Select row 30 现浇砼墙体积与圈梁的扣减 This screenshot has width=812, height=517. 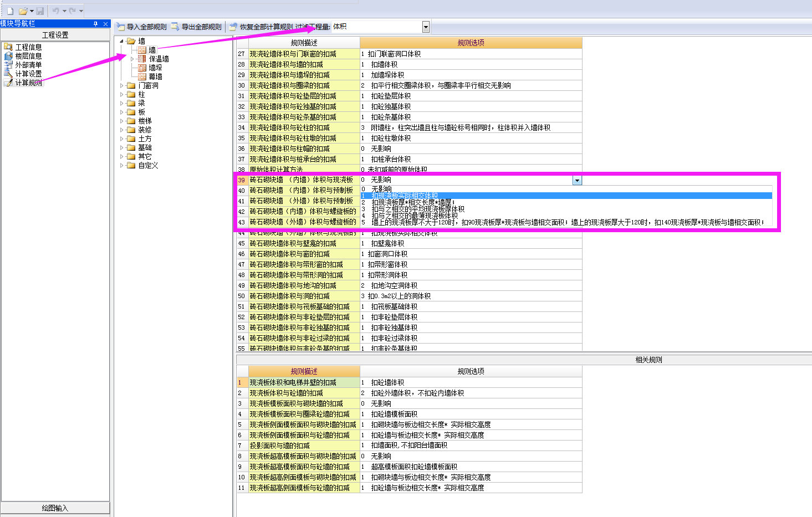click(x=304, y=85)
